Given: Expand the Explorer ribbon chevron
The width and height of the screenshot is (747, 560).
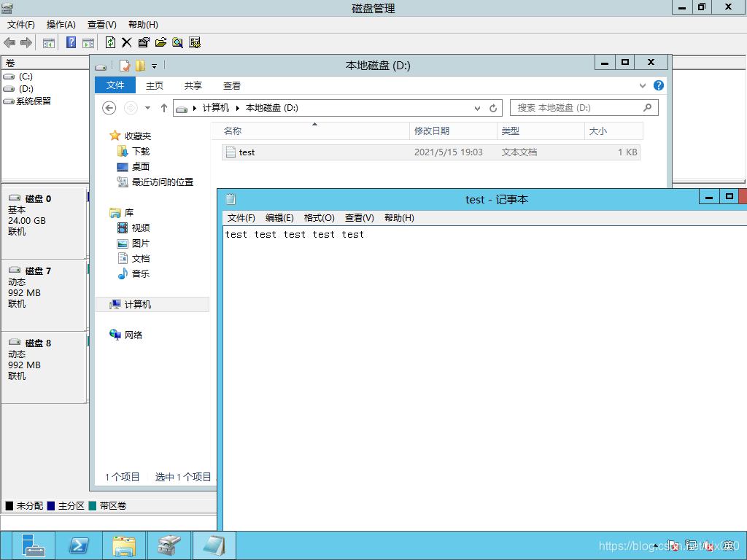Looking at the screenshot, I should (x=643, y=86).
